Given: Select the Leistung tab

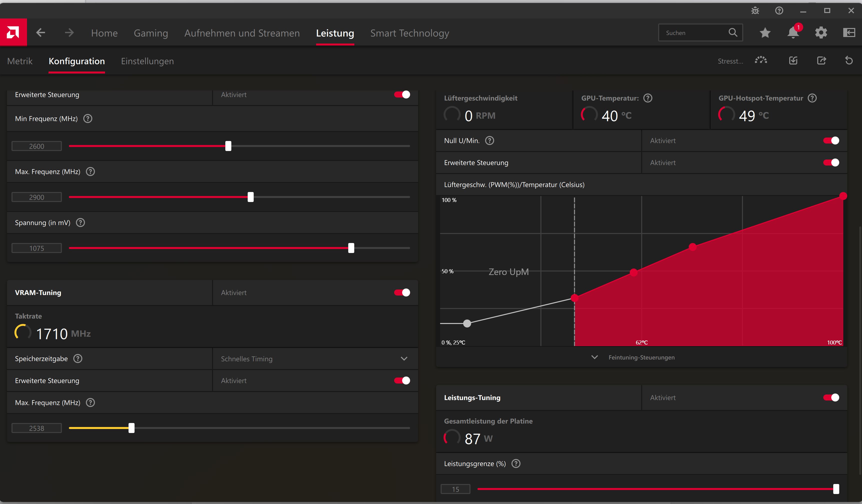Looking at the screenshot, I should [335, 33].
